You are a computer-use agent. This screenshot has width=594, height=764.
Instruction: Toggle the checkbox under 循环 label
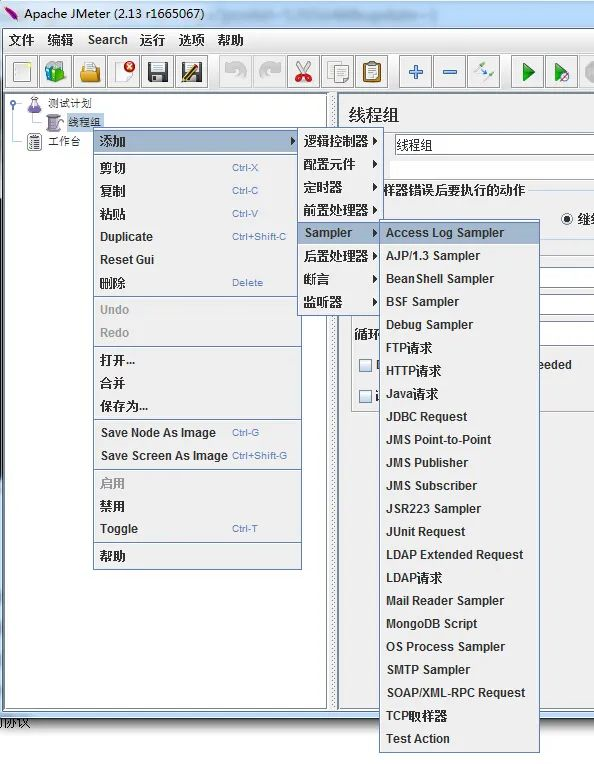(365, 365)
